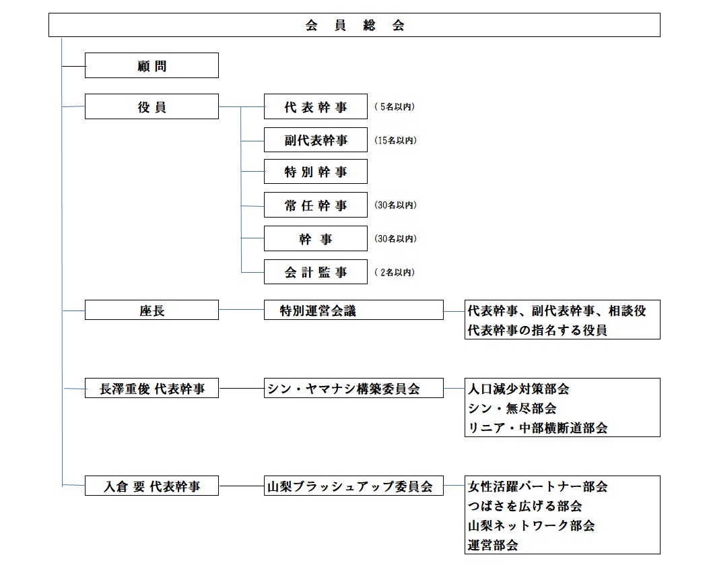Click the 山梨ネットワーク部会 text

(x=531, y=525)
